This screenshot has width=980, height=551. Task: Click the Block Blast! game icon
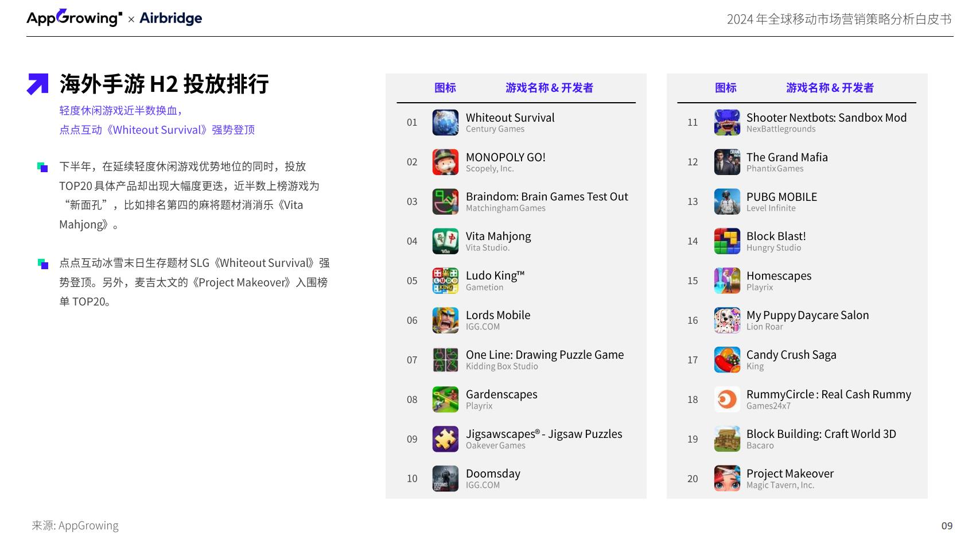click(x=727, y=241)
